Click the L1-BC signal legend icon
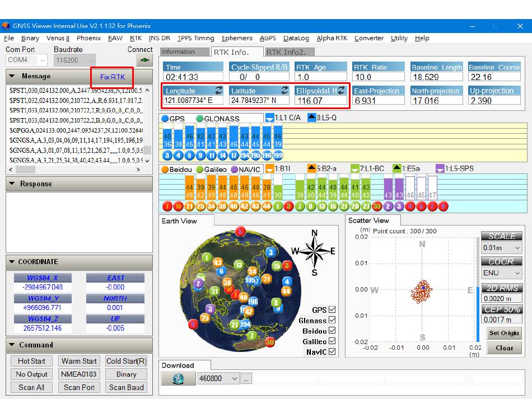532x399 pixels. click(x=354, y=168)
